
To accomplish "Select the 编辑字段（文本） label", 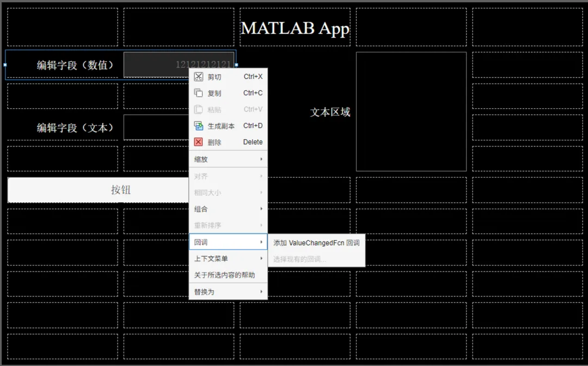I will coord(75,128).
